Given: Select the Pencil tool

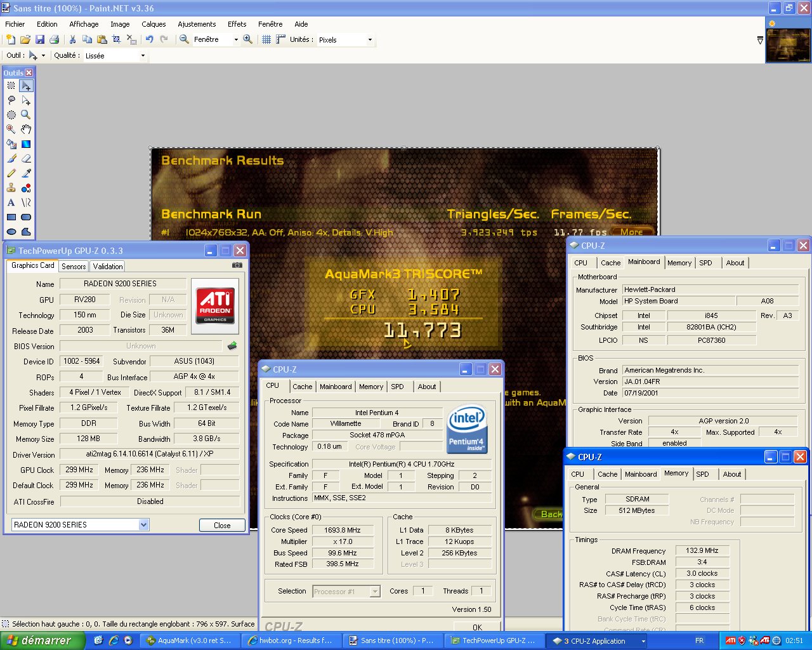Looking at the screenshot, I should (11, 173).
